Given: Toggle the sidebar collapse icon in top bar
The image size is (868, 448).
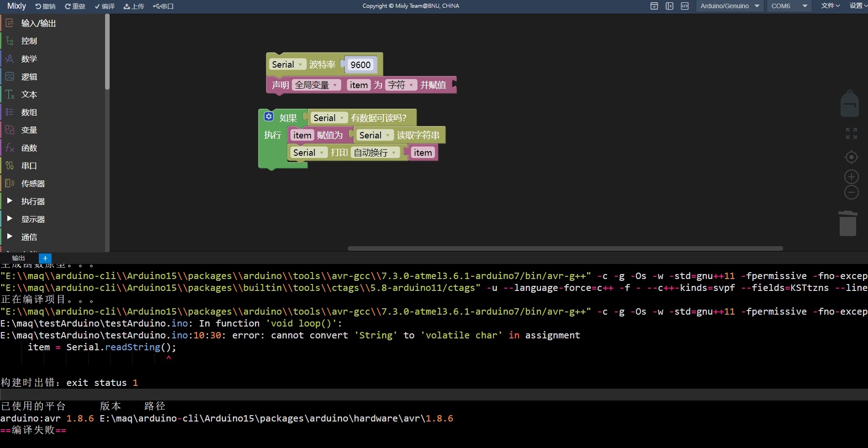Looking at the screenshot, I should pyautogui.click(x=669, y=6).
